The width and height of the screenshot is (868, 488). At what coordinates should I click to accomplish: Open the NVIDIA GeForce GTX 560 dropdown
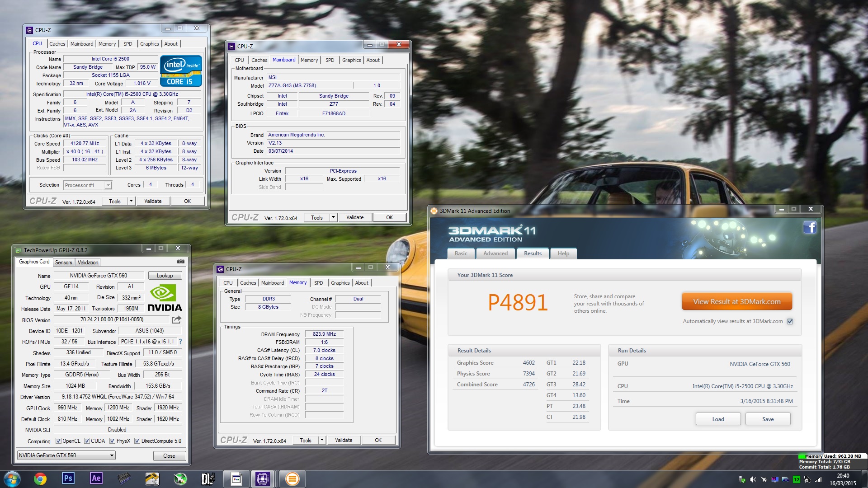point(66,455)
